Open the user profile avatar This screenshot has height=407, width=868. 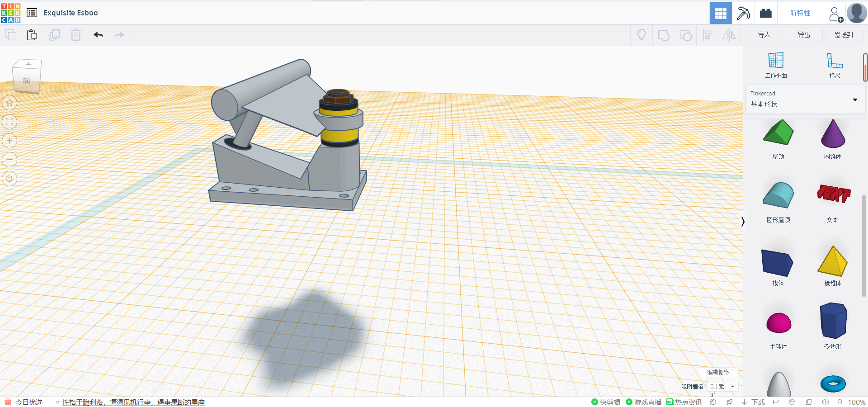857,13
